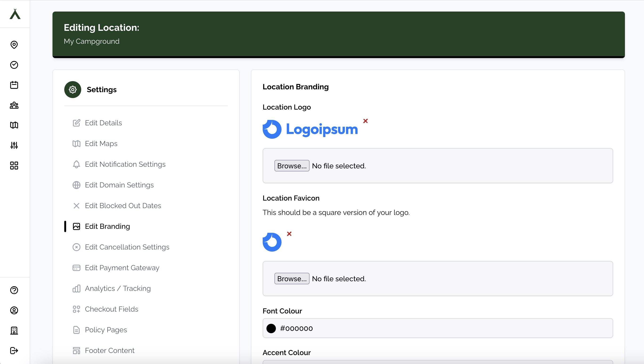This screenshot has width=644, height=364.
Task: Open the filters sliders icon in sidebar
Action: pos(14,145)
